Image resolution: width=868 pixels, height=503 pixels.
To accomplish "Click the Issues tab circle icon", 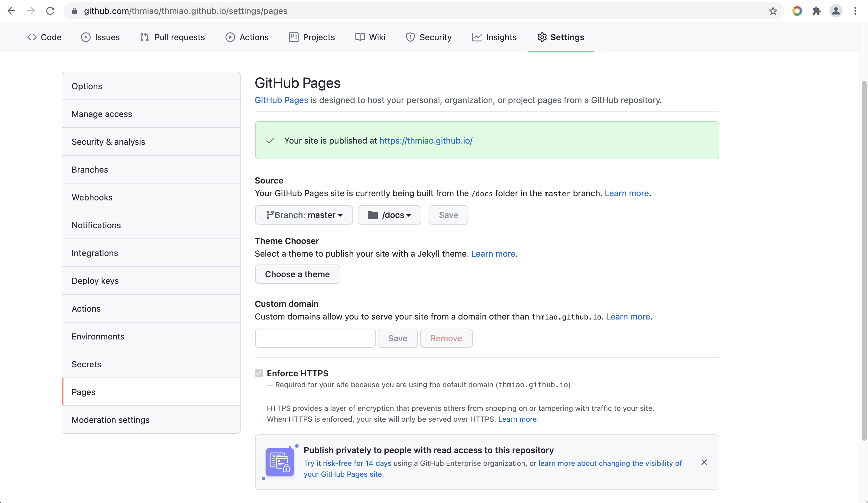I will coord(86,37).
